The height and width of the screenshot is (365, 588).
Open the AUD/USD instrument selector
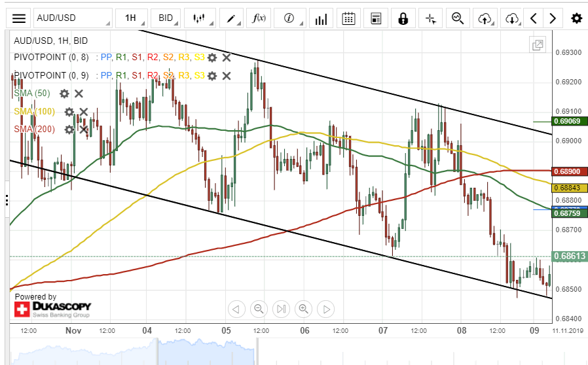(73, 18)
